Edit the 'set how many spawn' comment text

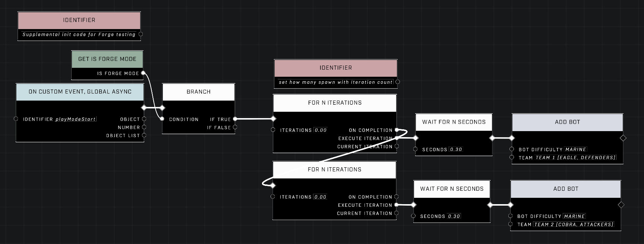(x=335, y=82)
